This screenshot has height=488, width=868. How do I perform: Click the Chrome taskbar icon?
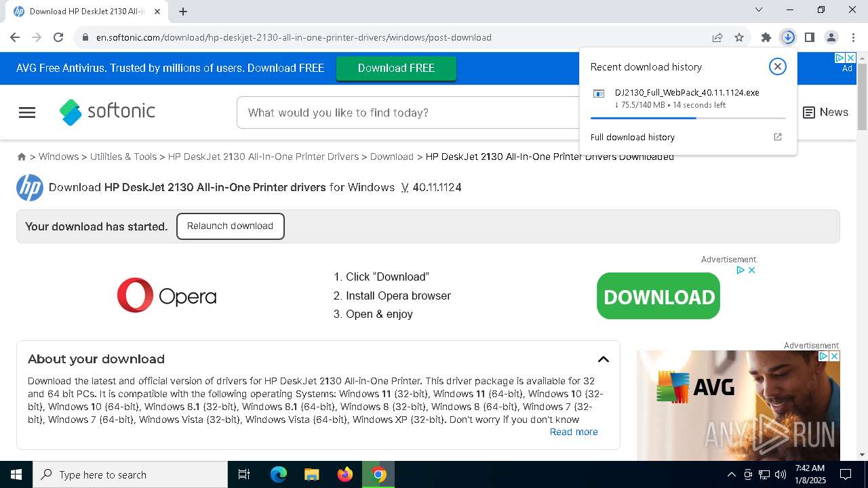(x=378, y=474)
